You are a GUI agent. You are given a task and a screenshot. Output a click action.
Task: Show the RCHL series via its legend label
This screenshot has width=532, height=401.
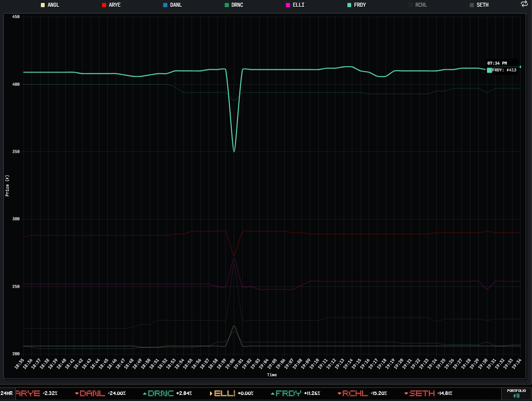(421, 5)
